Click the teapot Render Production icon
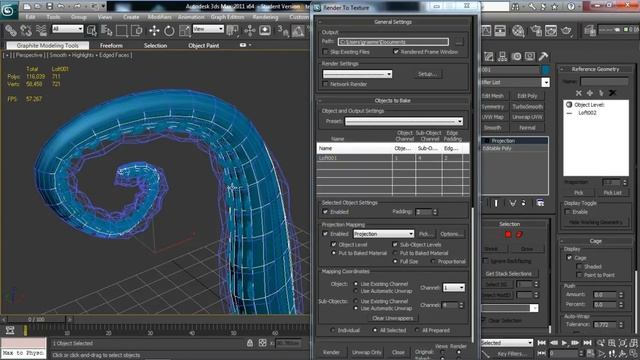Image resolution: width=640 pixels, height=360 pixels. [567, 31]
